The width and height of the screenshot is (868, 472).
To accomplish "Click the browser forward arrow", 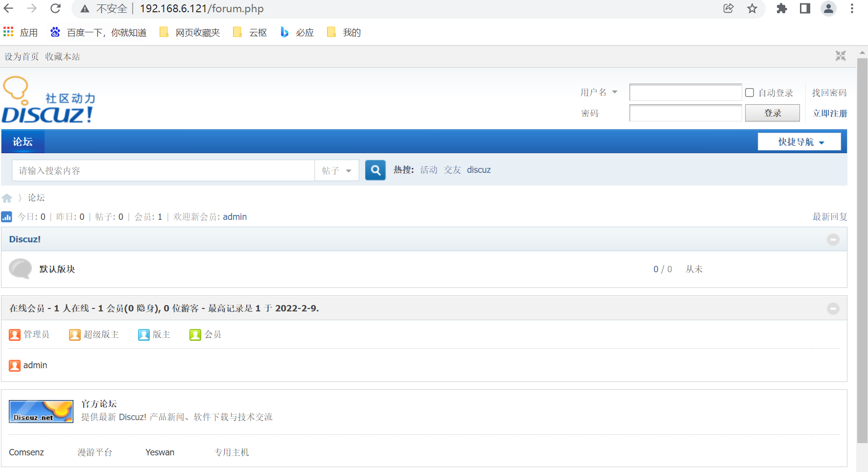I will [x=32, y=8].
